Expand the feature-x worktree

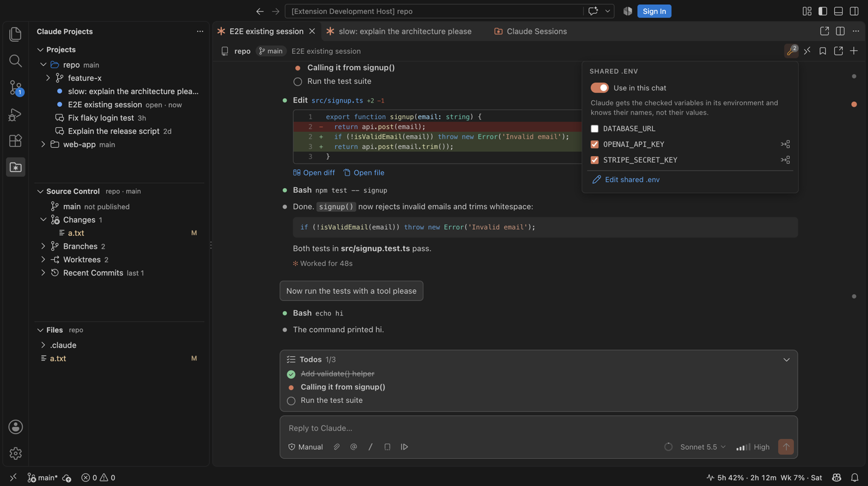coord(48,78)
